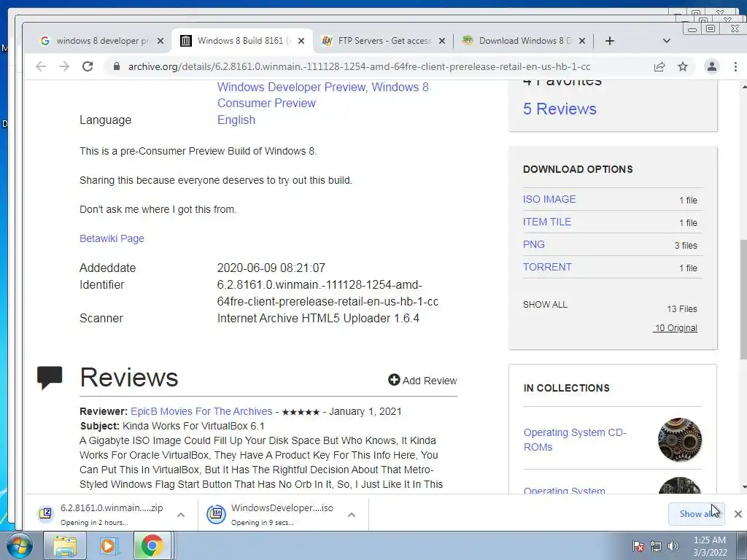Close the Download Windows 8 tab
The image size is (747, 560).
point(581,41)
